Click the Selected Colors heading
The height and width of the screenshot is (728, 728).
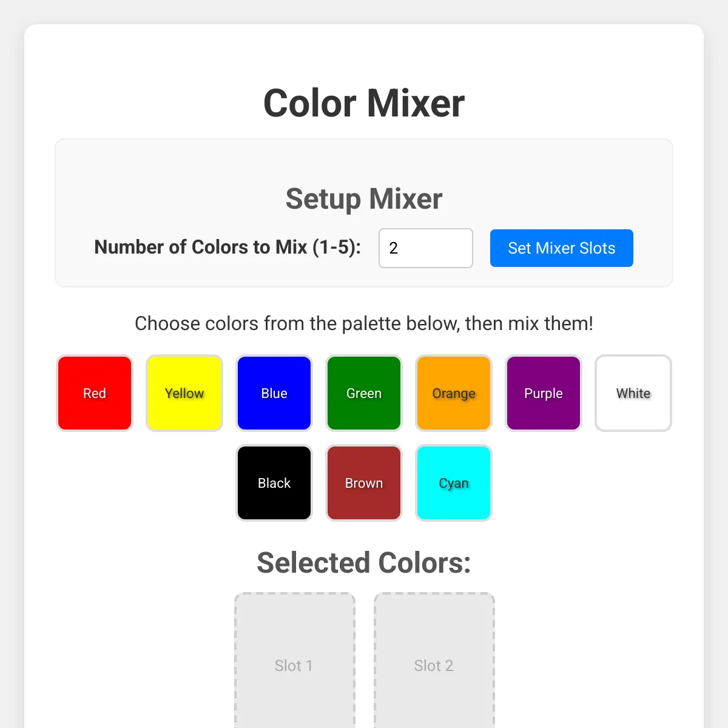pos(364,563)
